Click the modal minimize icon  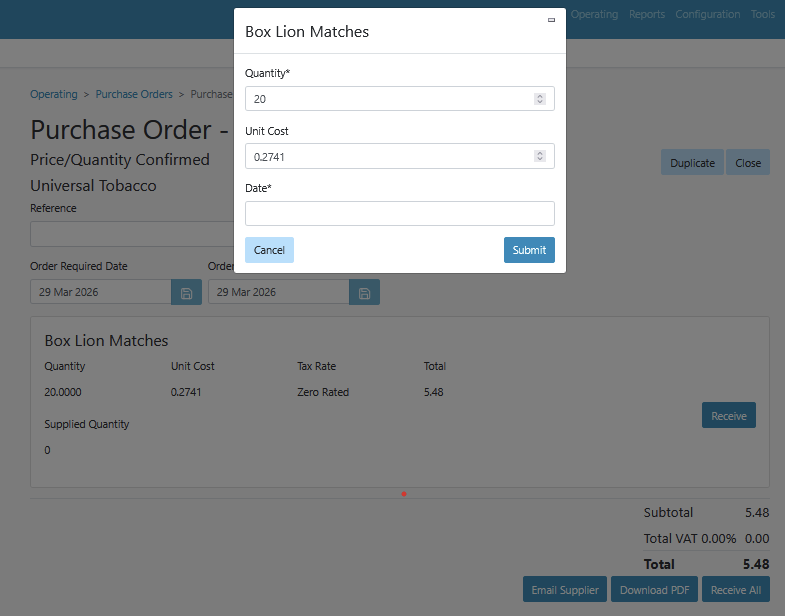pyautogui.click(x=551, y=20)
